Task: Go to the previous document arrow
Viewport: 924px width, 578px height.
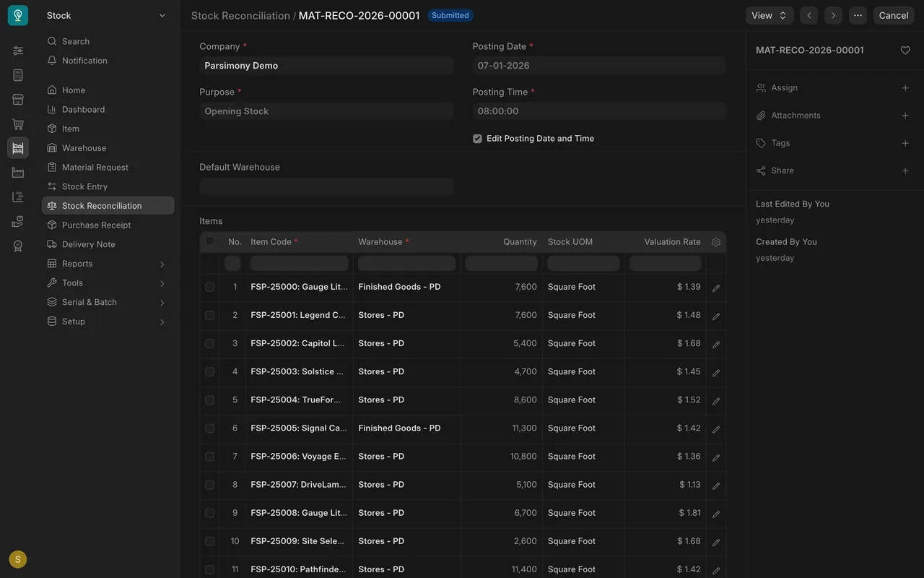Action: [x=809, y=15]
